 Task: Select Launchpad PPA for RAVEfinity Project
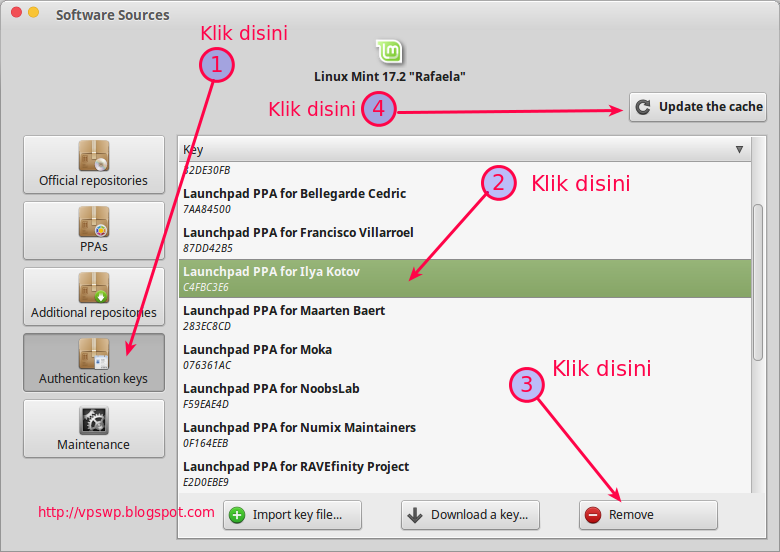pos(465,473)
